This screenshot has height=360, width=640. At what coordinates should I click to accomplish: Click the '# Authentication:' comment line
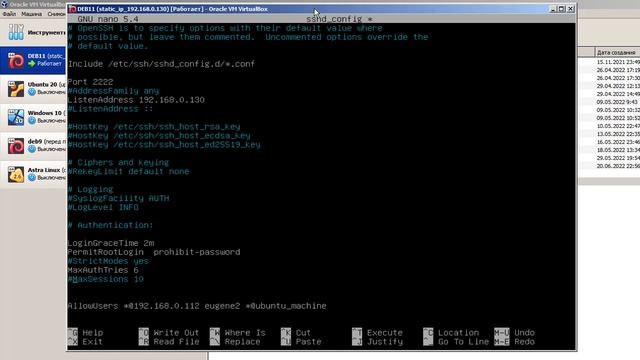(111, 225)
